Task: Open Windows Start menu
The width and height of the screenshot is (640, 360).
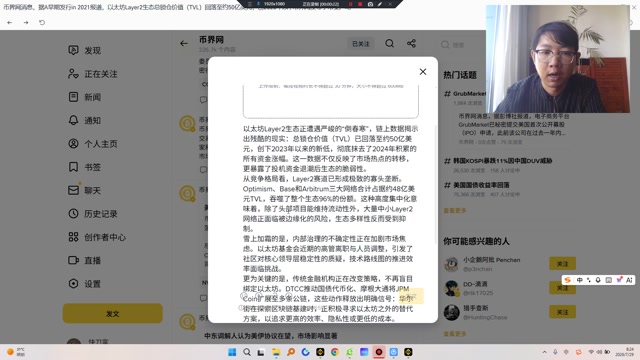Action: click(232, 352)
